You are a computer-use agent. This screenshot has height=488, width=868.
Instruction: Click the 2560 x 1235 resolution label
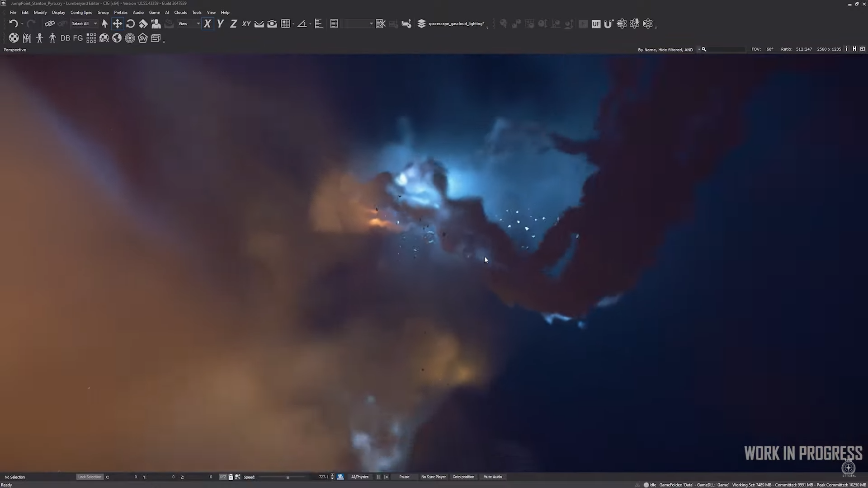click(829, 49)
